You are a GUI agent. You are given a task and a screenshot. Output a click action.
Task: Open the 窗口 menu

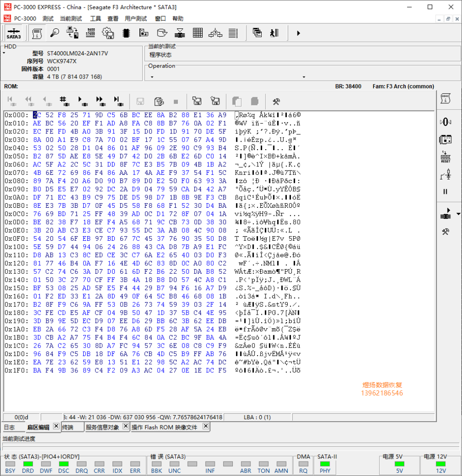coord(160,19)
